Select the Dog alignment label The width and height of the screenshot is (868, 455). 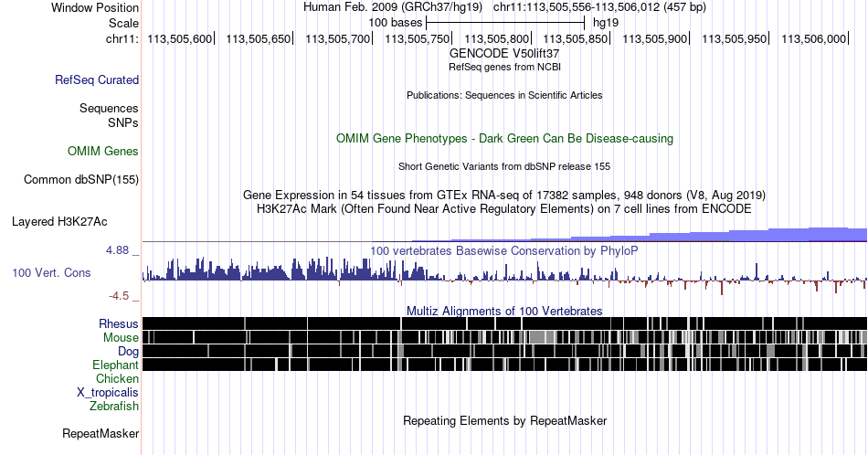128,352
